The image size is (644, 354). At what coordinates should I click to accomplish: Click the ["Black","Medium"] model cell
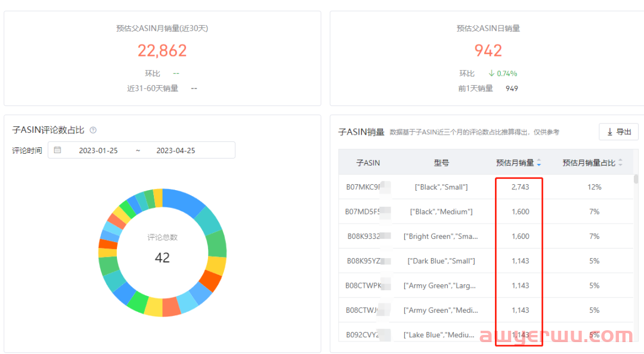(x=441, y=212)
